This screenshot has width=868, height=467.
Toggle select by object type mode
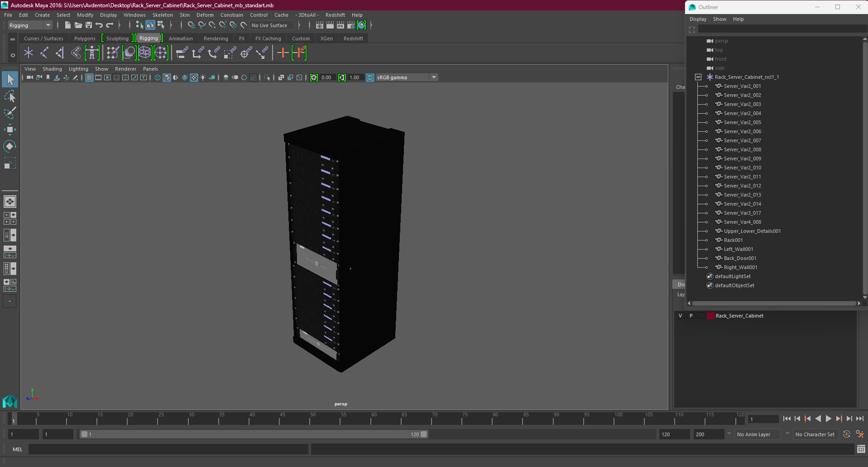(x=150, y=25)
